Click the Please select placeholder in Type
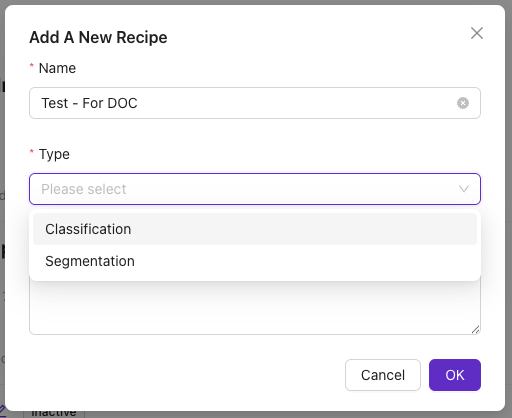The height and width of the screenshot is (418, 512). [84, 189]
